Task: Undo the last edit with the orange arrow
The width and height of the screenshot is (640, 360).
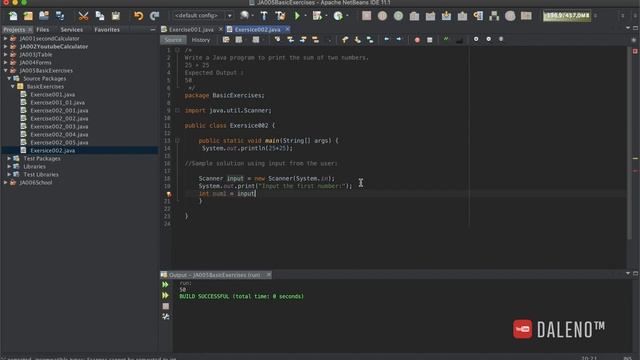Action: (x=139, y=16)
